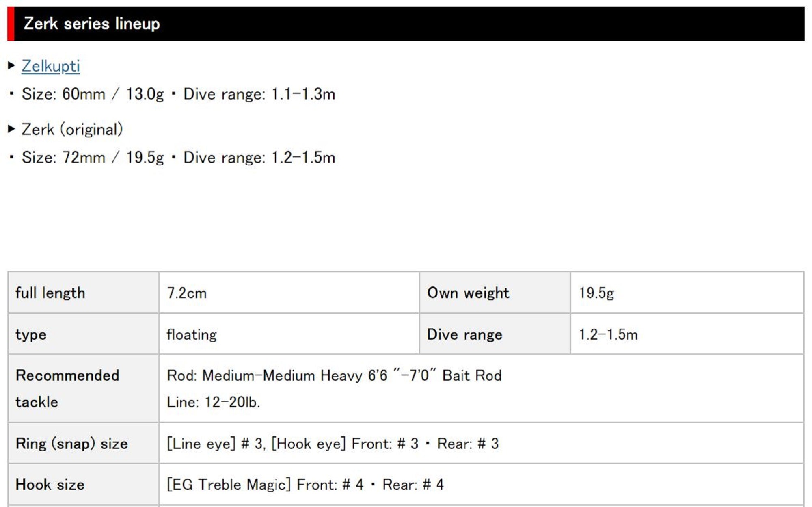The width and height of the screenshot is (812, 507).
Task: Click the Rod: Medium-Medium Heavy text line
Action: [334, 375]
